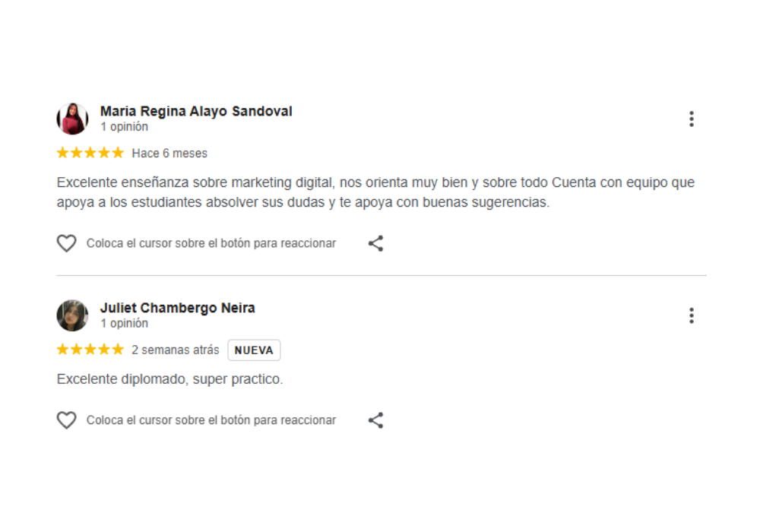
Task: Click the five-star rating on Maria's review
Action: [x=90, y=153]
